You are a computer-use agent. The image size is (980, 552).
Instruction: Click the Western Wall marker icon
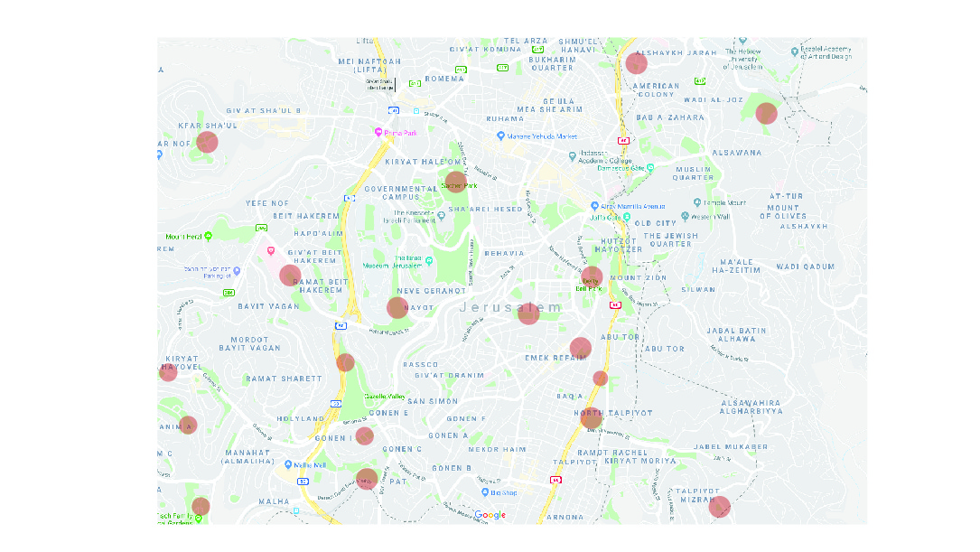pyautogui.click(x=685, y=216)
